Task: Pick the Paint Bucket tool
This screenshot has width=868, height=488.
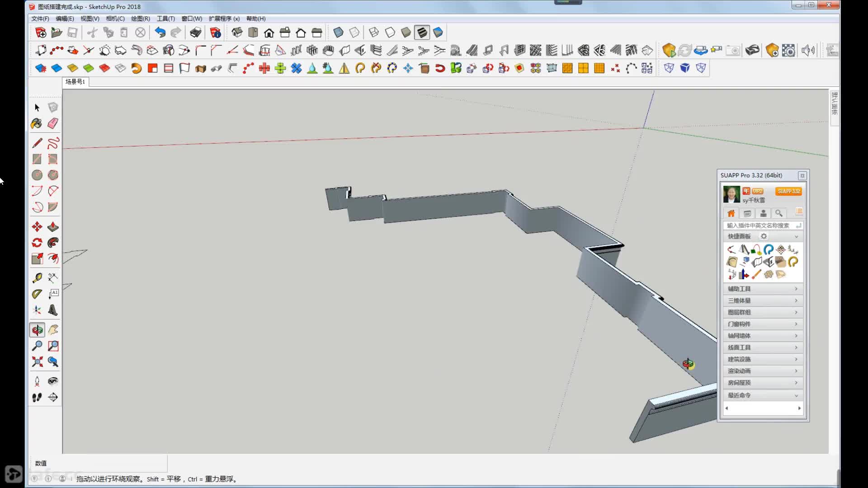Action: pyautogui.click(x=37, y=123)
